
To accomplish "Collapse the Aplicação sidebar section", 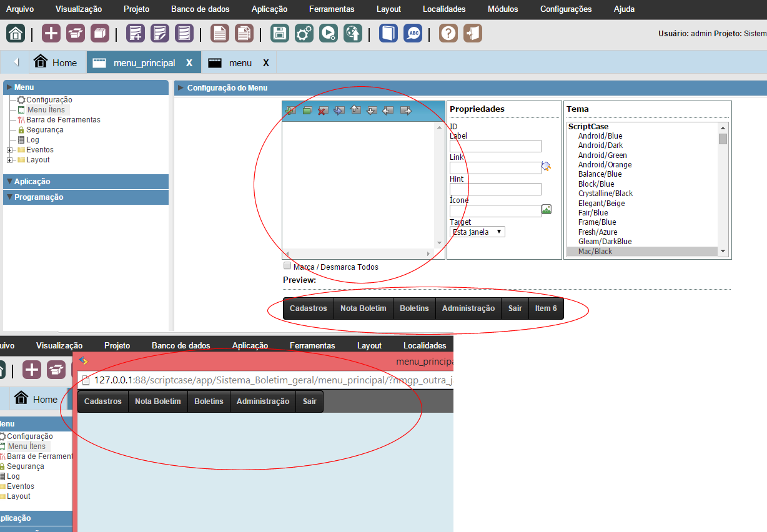I will (x=9, y=182).
